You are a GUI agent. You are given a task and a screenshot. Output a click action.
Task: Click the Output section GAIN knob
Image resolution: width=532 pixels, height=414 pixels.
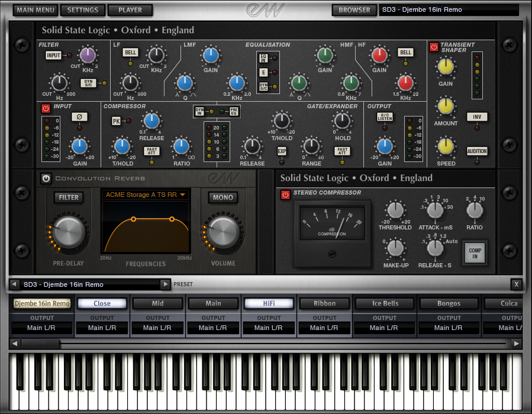point(385,146)
